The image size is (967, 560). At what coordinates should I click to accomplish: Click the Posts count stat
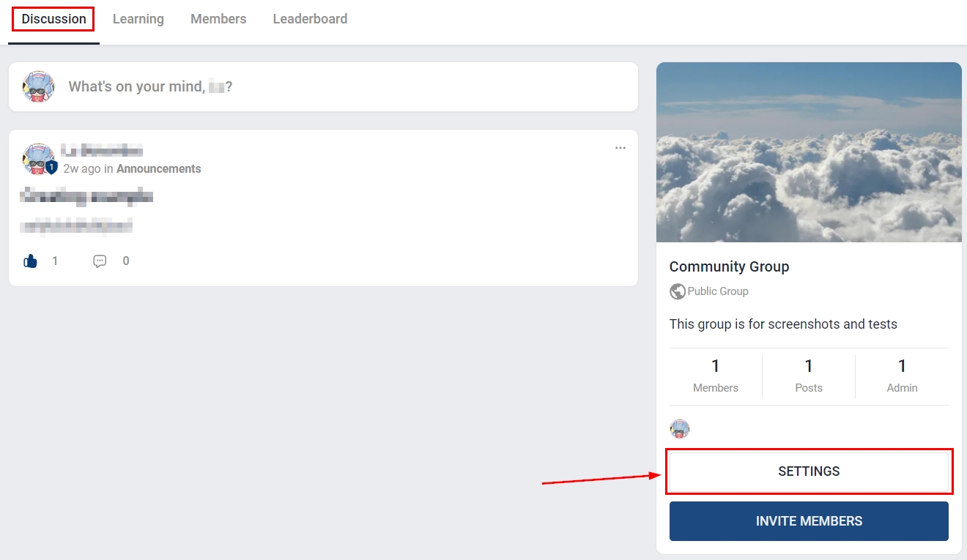point(809,376)
